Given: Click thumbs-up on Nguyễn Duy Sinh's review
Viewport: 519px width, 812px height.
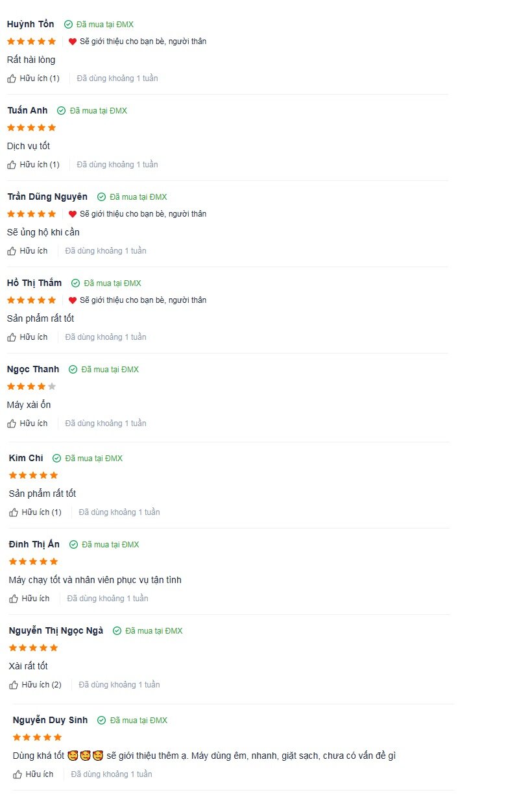Looking at the screenshot, I should tap(18, 774).
